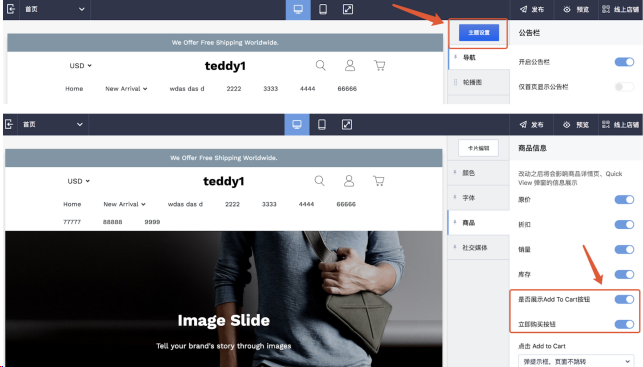Image resolution: width=643 pixels, height=367 pixels.
Task: Click the paper-plane 发布 publish icon in the upper toolbar
Action: [x=523, y=9]
